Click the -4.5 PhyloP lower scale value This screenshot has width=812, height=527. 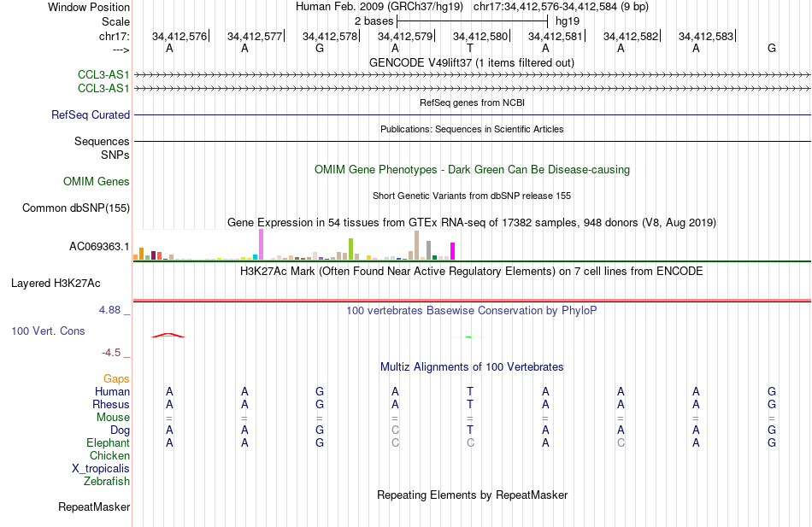coord(111,353)
